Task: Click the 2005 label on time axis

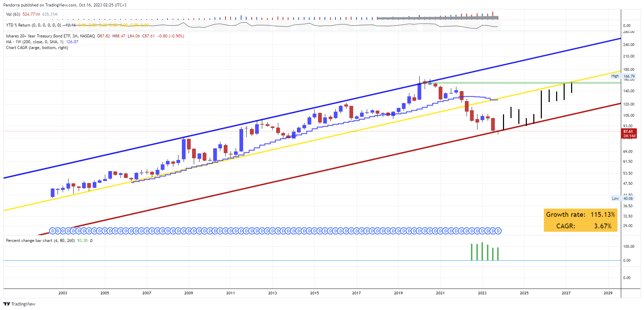Action: tap(105, 293)
